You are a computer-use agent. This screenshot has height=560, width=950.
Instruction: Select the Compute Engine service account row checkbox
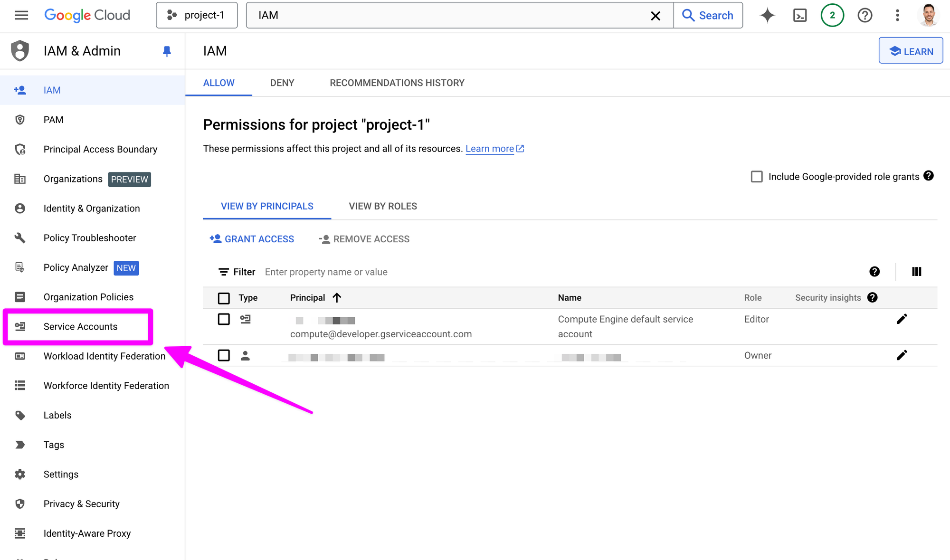[x=224, y=319]
